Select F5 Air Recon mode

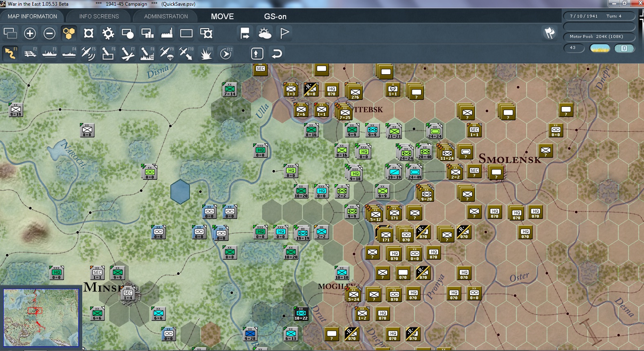88,53
